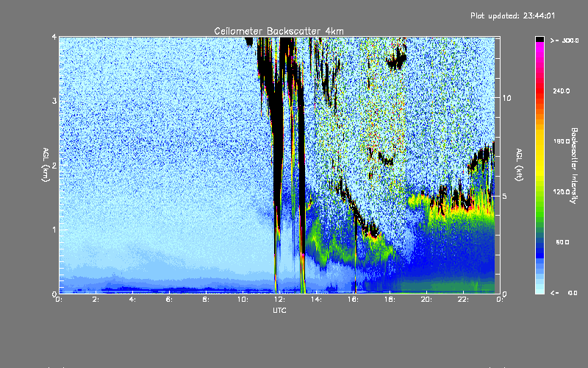The image size is (588, 368).
Task: Click the '18:' tick on UTC axis
Action: 390,300
